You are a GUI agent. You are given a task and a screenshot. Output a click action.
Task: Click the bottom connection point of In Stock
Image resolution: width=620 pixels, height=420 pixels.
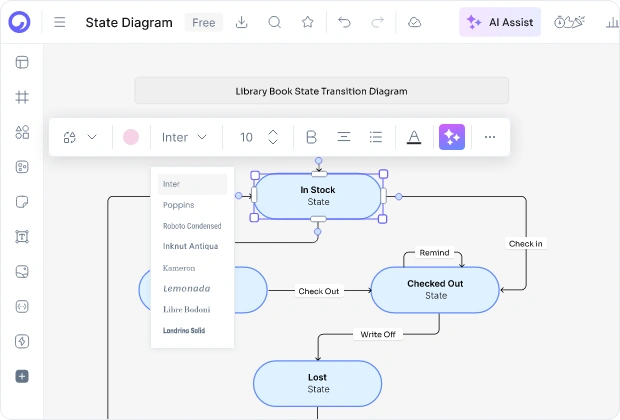click(x=317, y=232)
